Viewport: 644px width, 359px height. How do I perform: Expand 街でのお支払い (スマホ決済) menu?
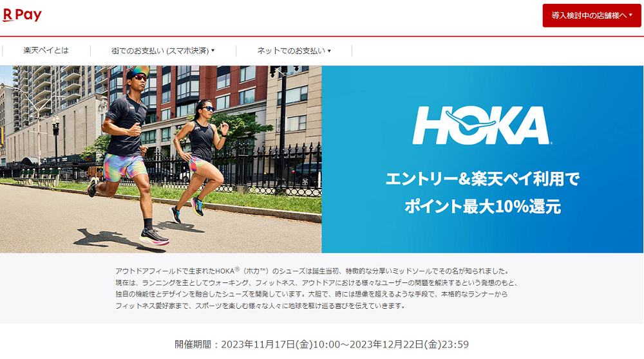click(x=163, y=50)
